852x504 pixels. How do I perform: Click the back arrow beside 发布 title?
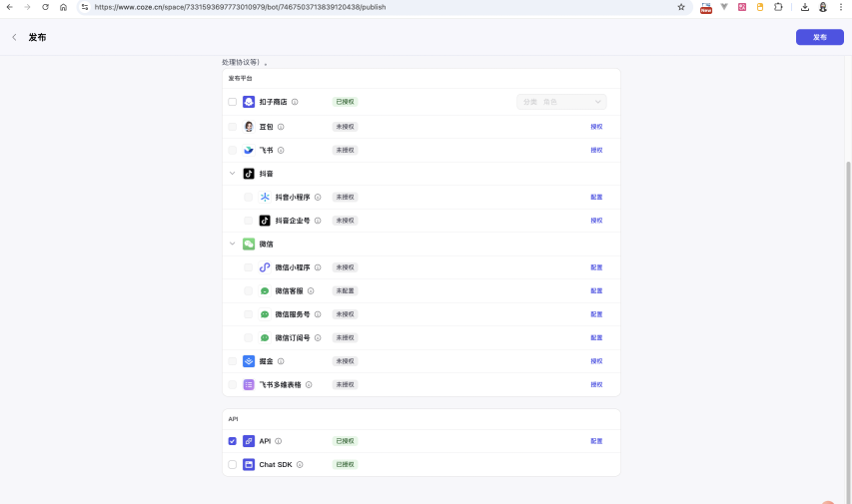(14, 37)
